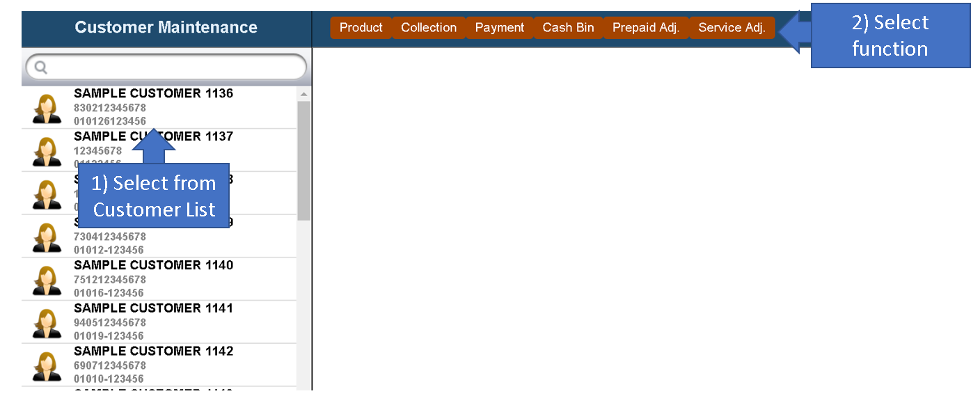This screenshot has height=412, width=980.
Task: Click phone number 01012-123456
Action: pos(109,250)
